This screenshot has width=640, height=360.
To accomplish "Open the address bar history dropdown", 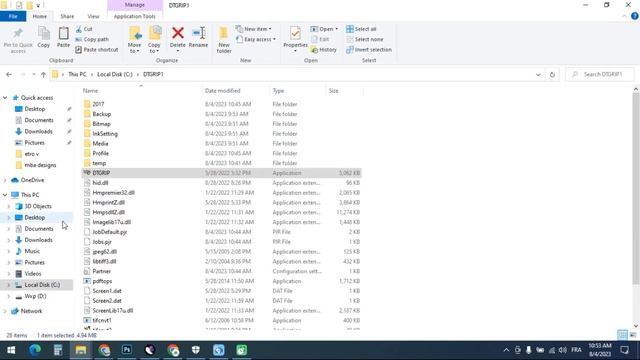I will [x=538, y=74].
